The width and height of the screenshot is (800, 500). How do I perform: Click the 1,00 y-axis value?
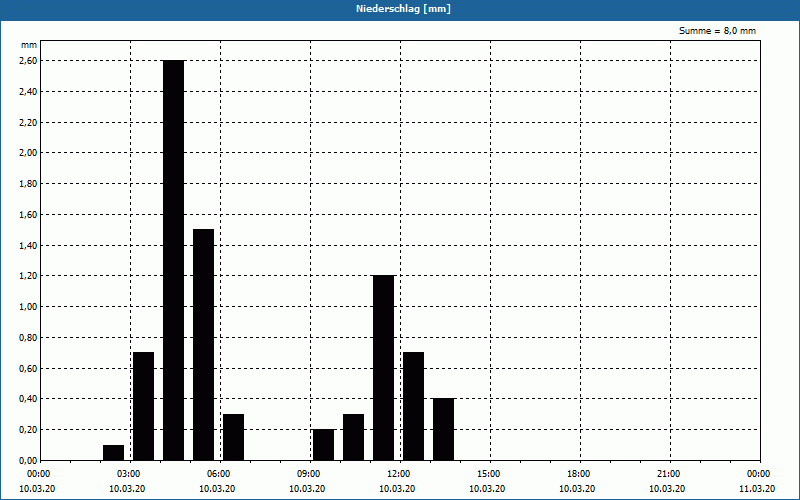[x=28, y=307]
